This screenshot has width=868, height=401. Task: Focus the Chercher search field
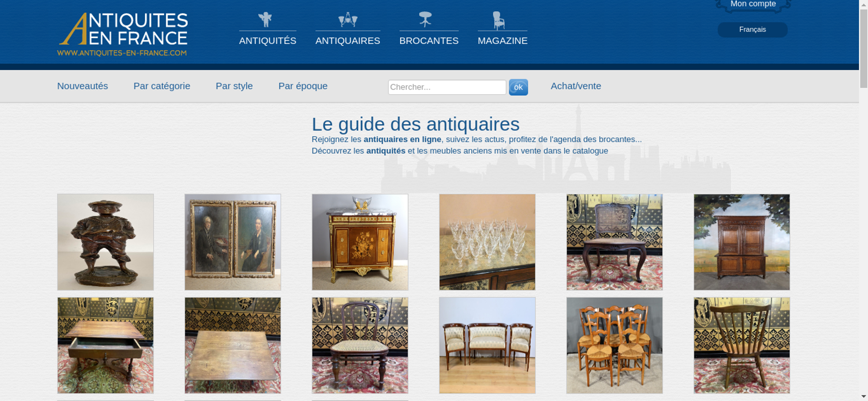click(x=447, y=87)
